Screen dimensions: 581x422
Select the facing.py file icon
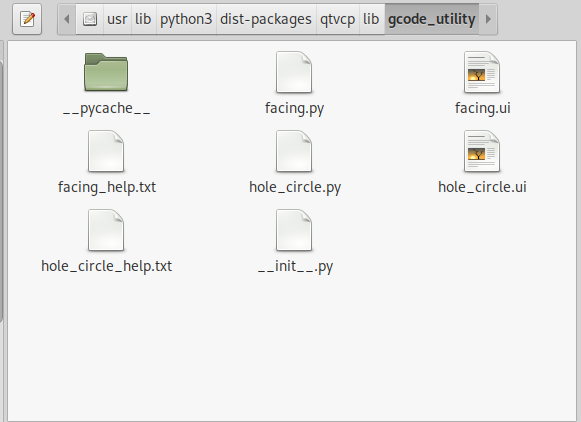[x=294, y=72]
